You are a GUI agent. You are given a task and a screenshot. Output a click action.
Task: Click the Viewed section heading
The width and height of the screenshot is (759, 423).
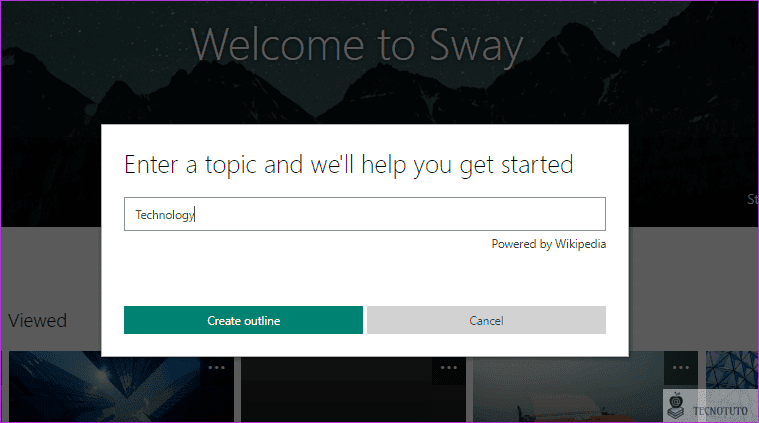click(x=38, y=320)
